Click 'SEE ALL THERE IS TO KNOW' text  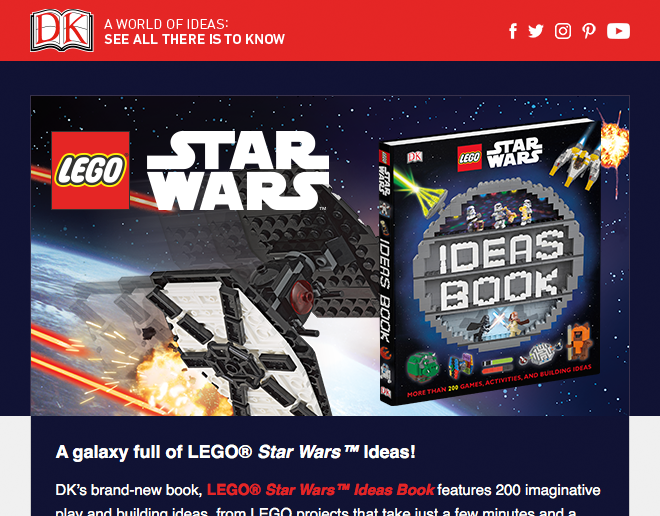pos(194,39)
